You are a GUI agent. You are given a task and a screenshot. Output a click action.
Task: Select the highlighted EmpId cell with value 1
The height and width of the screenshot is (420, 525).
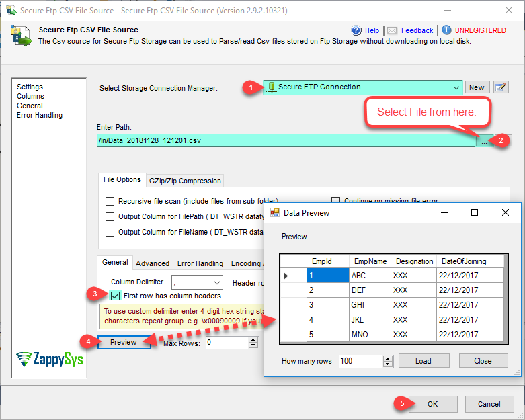point(328,276)
